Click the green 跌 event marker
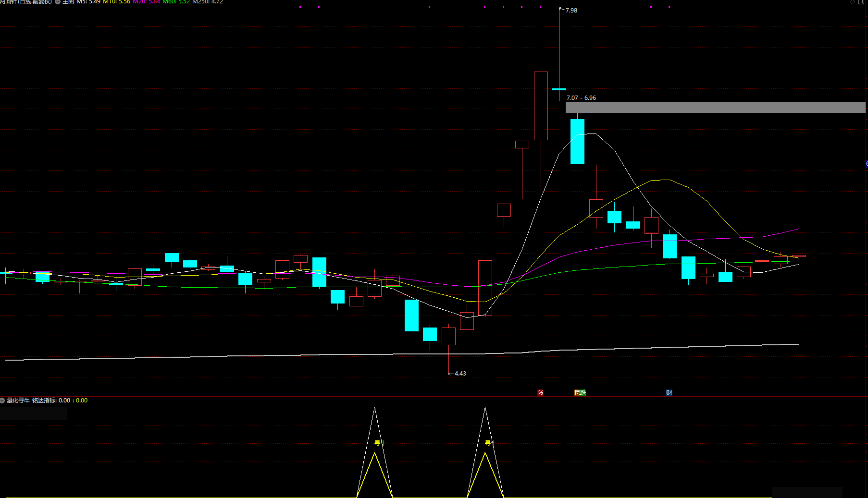The height and width of the screenshot is (498, 868). [583, 392]
